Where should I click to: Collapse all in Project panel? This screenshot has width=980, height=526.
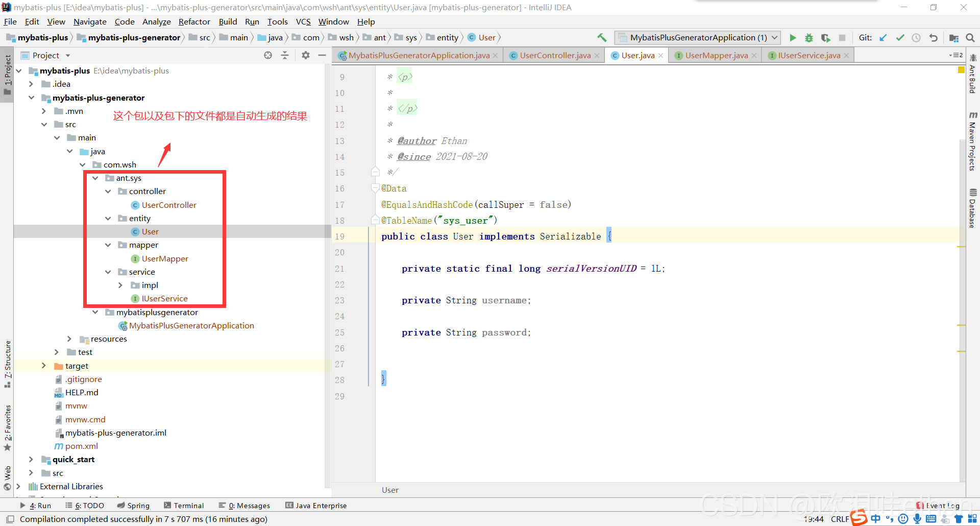point(285,55)
